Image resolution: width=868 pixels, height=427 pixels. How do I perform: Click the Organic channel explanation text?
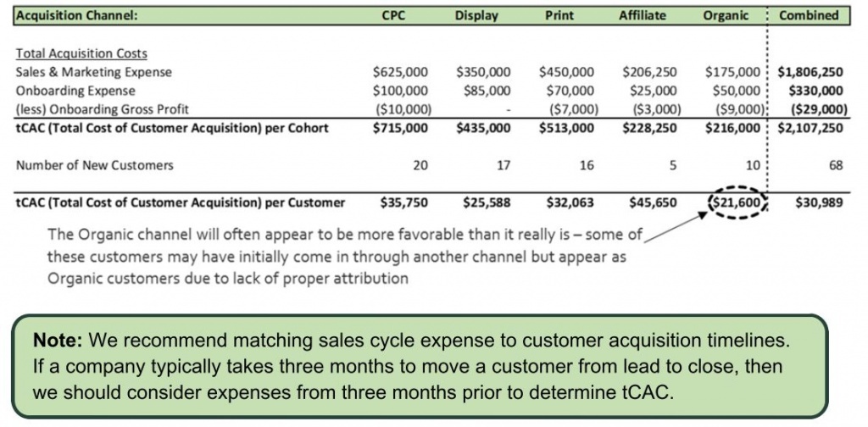[344, 256]
